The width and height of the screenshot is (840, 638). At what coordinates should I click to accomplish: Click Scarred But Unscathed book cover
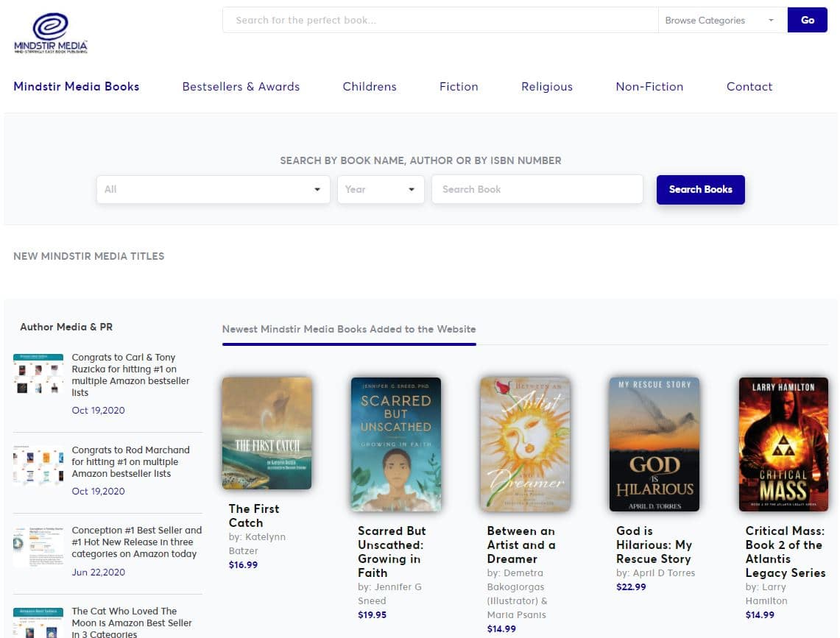(x=396, y=444)
